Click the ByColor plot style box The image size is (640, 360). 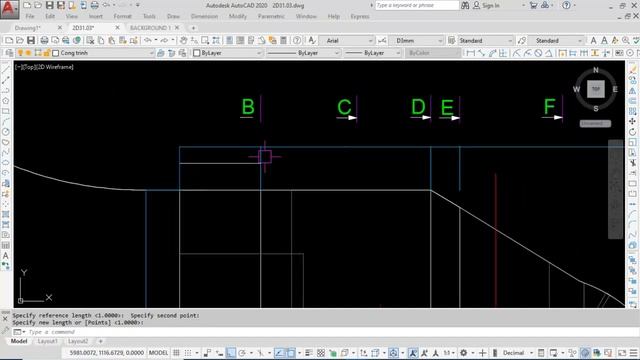(433, 53)
